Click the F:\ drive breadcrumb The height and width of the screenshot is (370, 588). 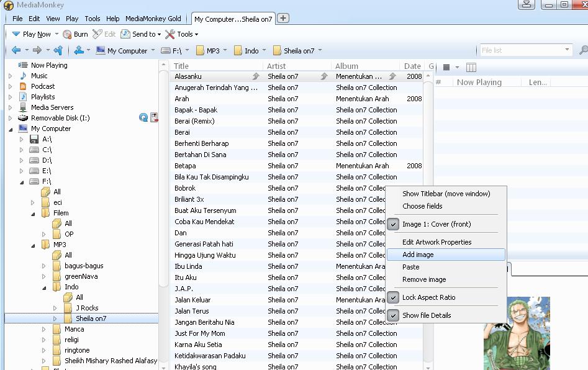(171, 51)
